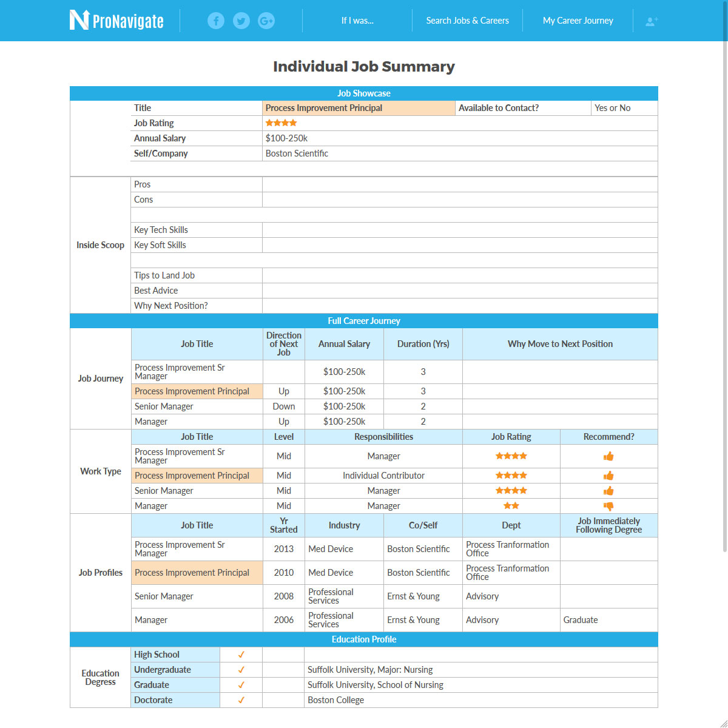Click thumbs-up for Senior Manager row

(x=608, y=491)
